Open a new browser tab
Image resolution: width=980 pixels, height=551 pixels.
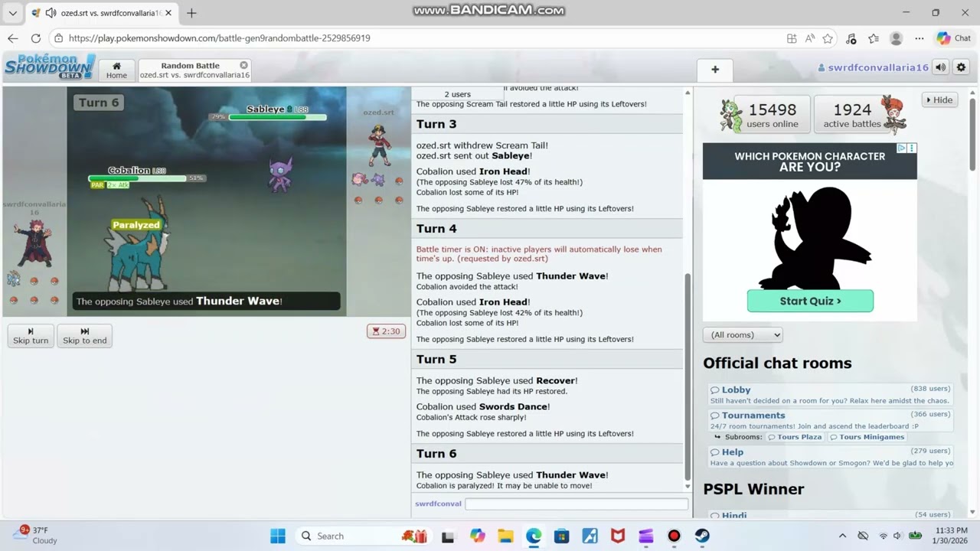click(191, 13)
